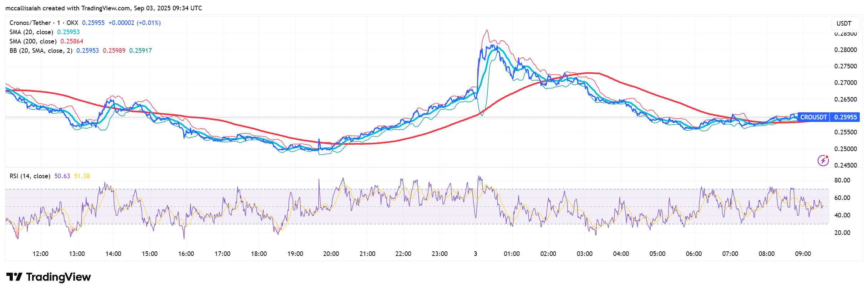The width and height of the screenshot is (868, 293).
Task: Click the red SMA 200 value 0.25864
Action: pos(72,41)
